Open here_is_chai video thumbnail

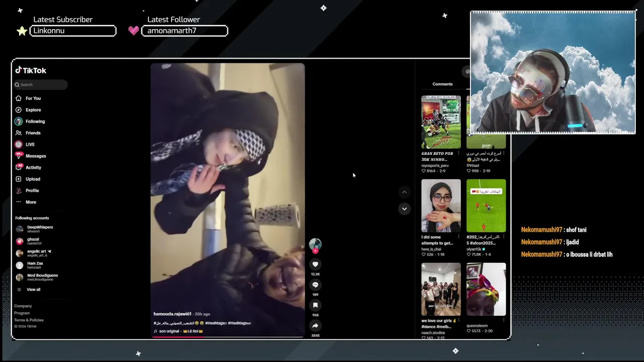pos(441,206)
